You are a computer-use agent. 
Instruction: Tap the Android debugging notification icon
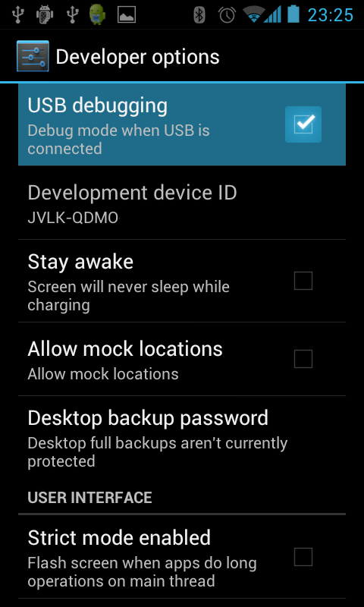pyautogui.click(x=44, y=14)
